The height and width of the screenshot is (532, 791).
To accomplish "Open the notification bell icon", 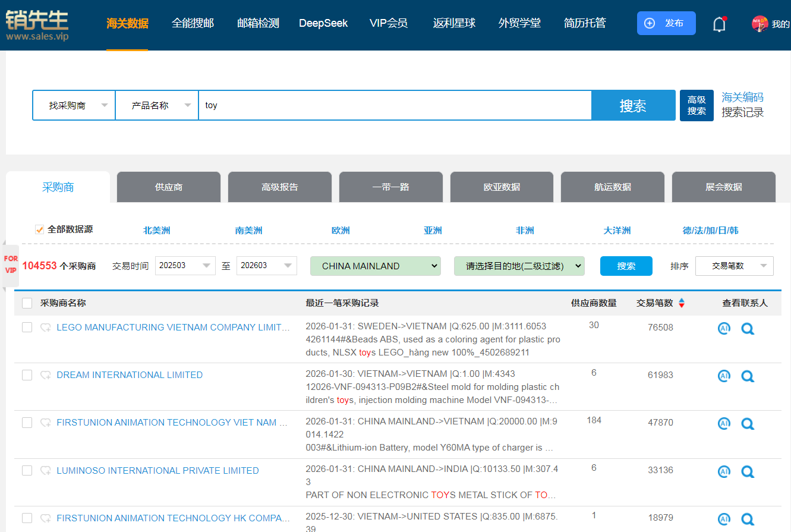I will 719,24.
